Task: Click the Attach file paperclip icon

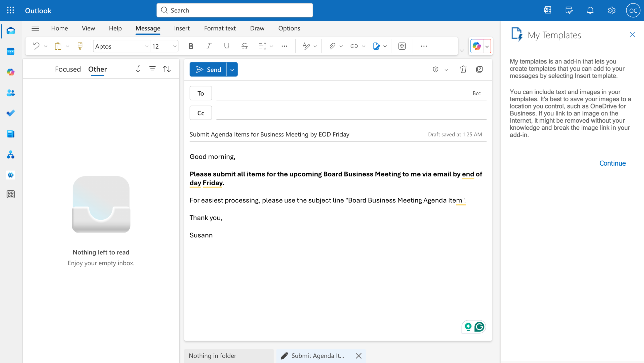Action: tap(332, 46)
